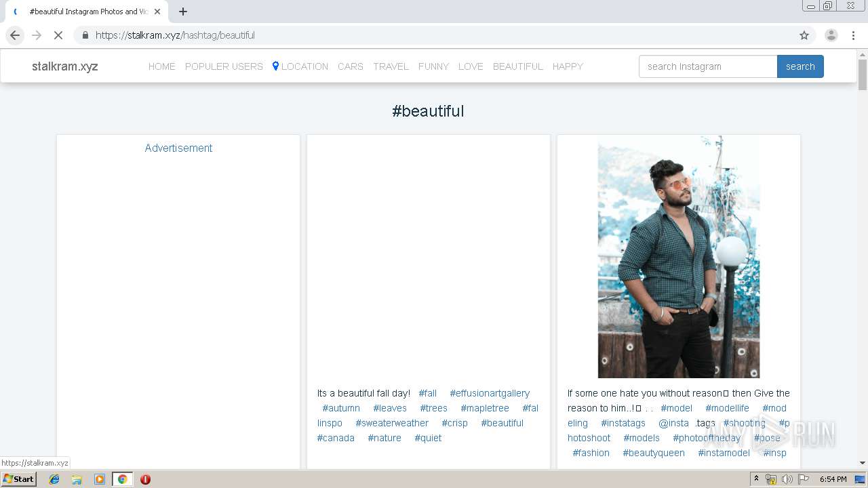
Task: Click the Action Center flag icon
Action: point(803,479)
